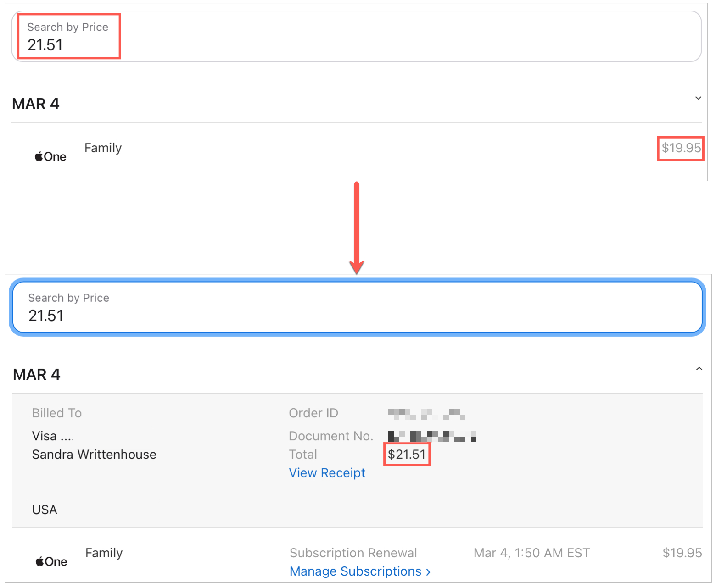Viewport: 716px width, 588px height.
Task: Select the MAR 4 date heading
Action: point(36,103)
